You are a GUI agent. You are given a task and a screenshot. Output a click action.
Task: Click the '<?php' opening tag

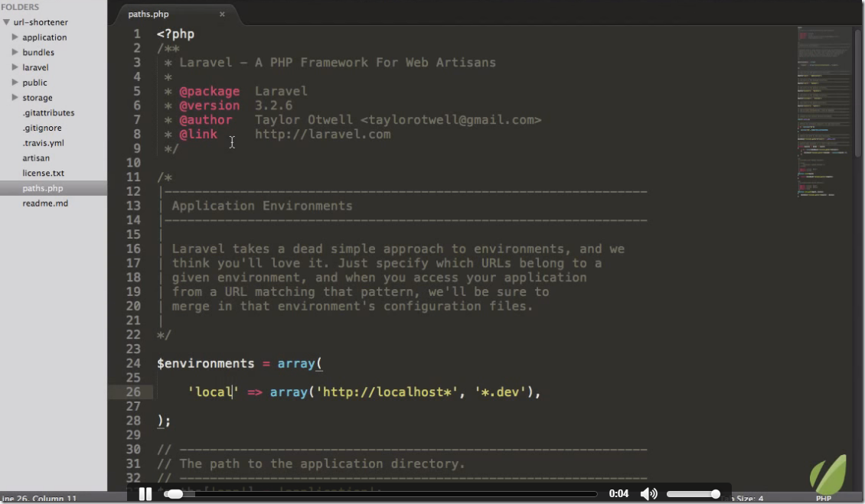[x=175, y=34]
